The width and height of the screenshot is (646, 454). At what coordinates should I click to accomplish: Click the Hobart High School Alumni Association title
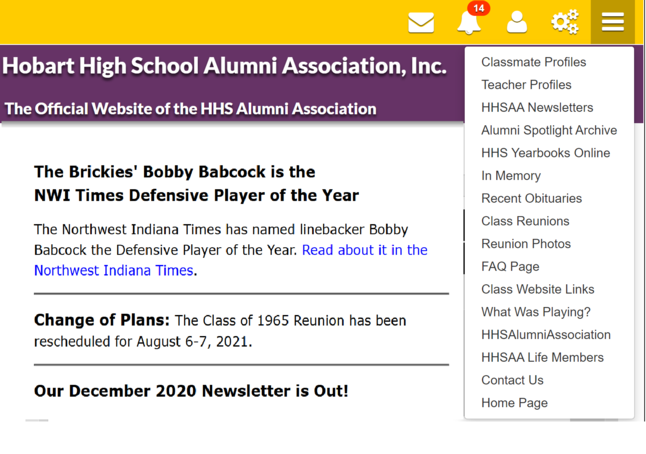[224, 66]
